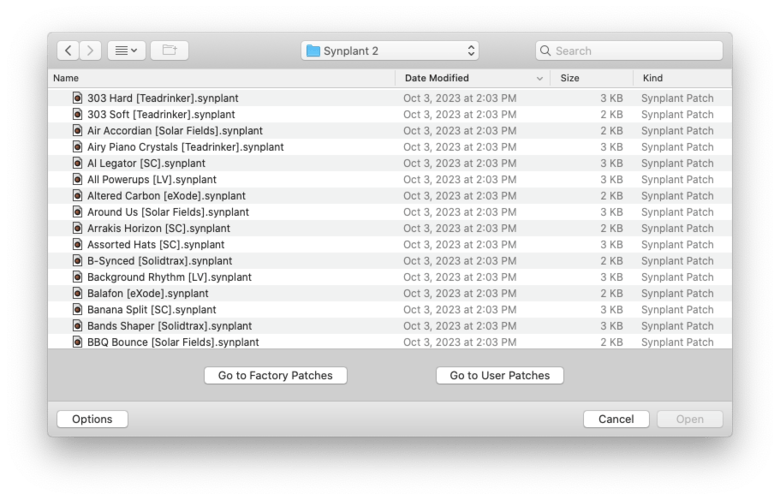Go back with the left chevron button
This screenshot has height=500, width=780.
68,50
